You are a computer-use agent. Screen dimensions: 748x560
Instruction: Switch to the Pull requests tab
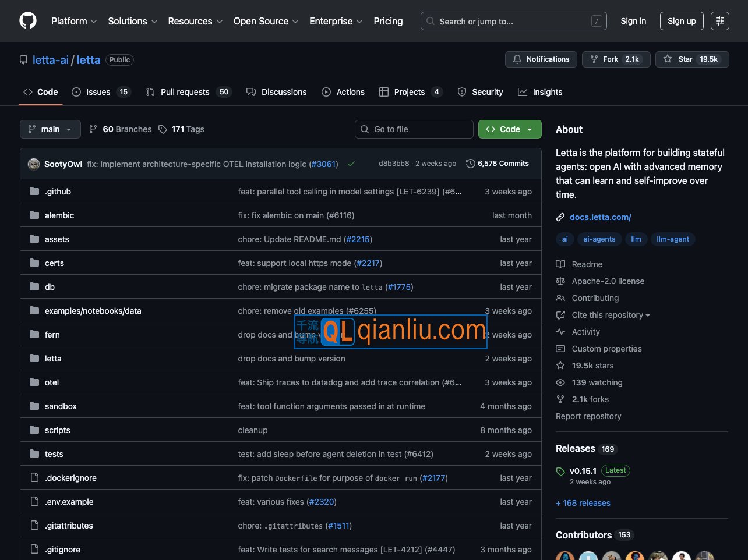point(185,92)
